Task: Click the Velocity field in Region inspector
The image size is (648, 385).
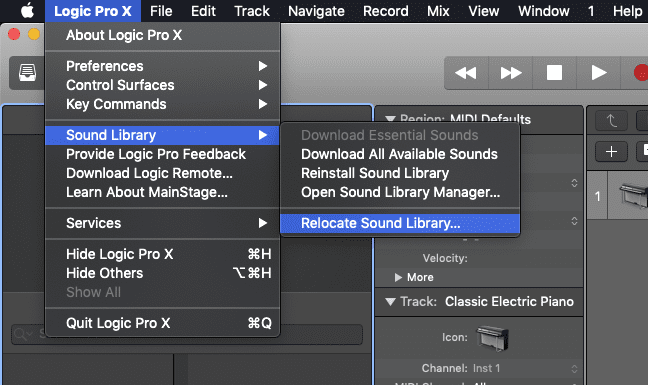Action: 479,258
